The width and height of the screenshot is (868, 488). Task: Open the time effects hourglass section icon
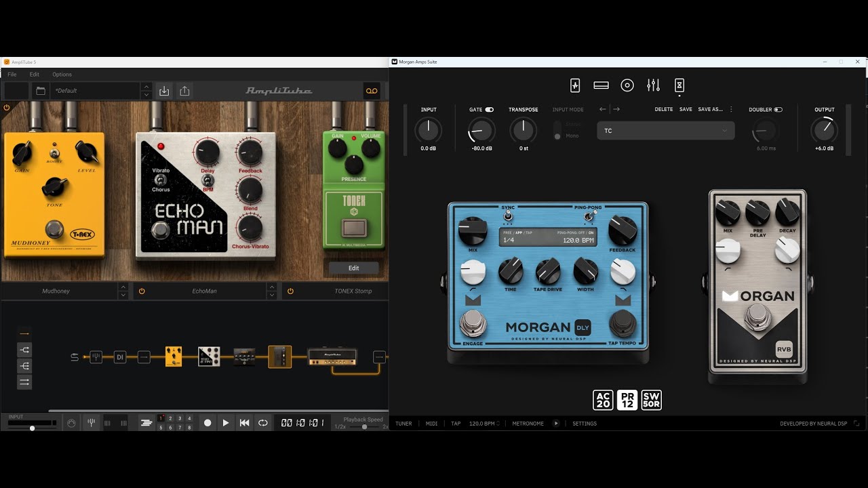(679, 85)
